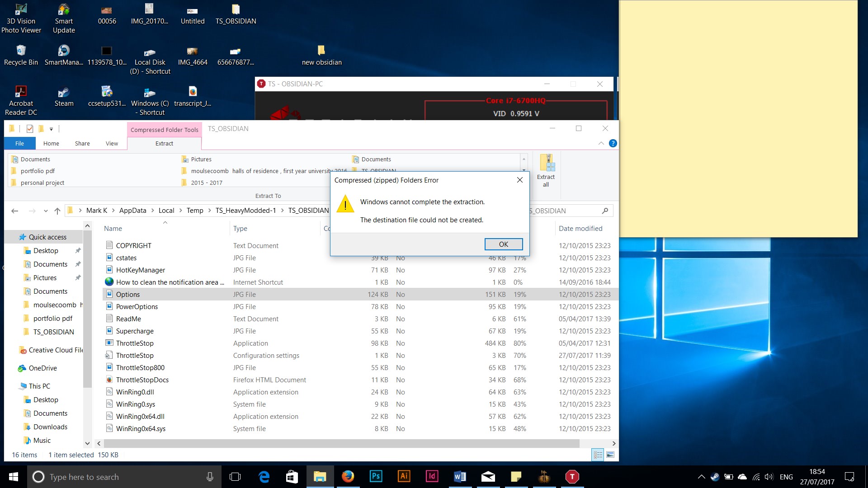The height and width of the screenshot is (488, 868).
Task: Click the horizontal scrollbar in file list
Action: pyautogui.click(x=339, y=444)
